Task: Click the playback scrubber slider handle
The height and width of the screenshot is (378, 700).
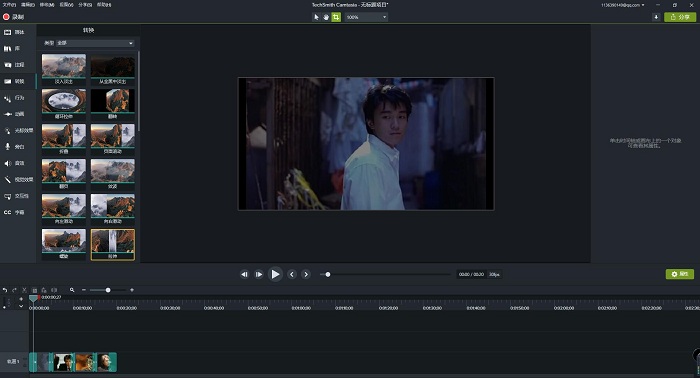Action: pos(328,274)
